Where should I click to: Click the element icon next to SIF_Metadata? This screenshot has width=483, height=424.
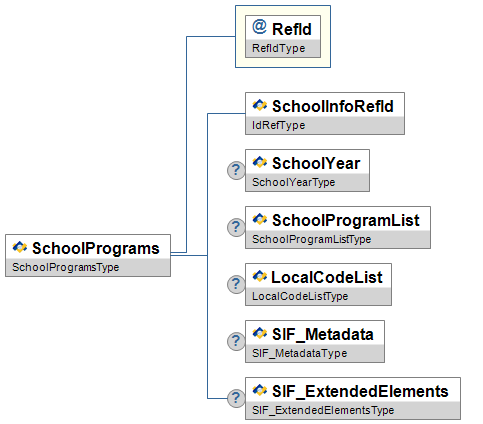(260, 333)
